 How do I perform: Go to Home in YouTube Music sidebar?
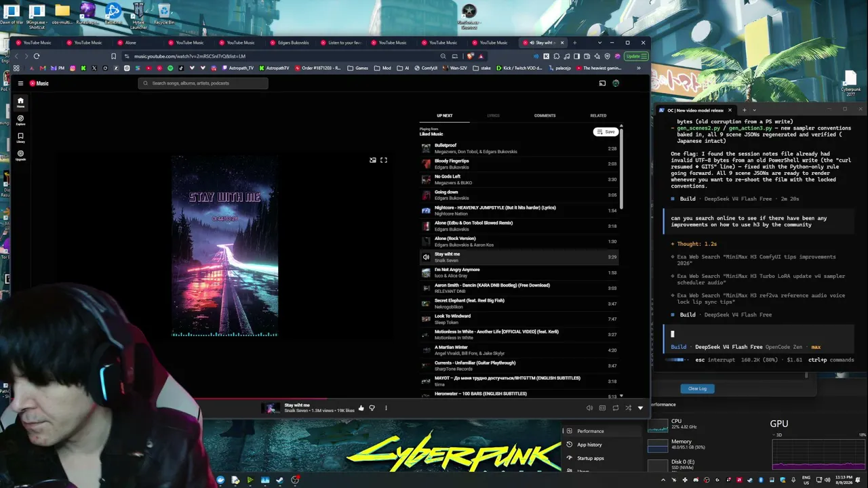(20, 102)
